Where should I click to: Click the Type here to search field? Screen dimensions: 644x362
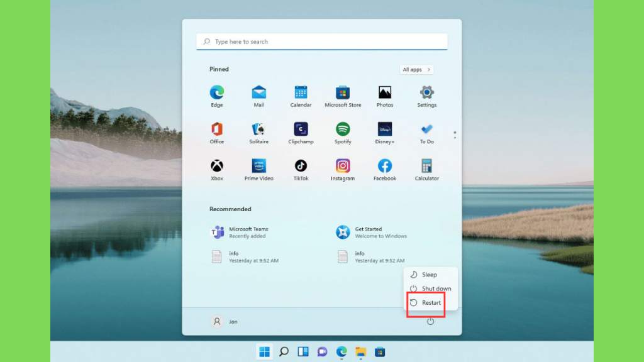click(x=321, y=41)
